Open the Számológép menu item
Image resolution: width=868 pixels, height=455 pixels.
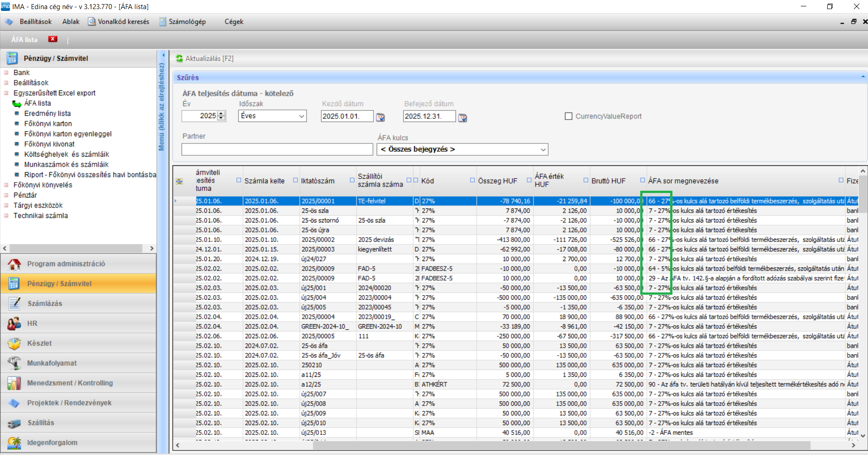187,22
